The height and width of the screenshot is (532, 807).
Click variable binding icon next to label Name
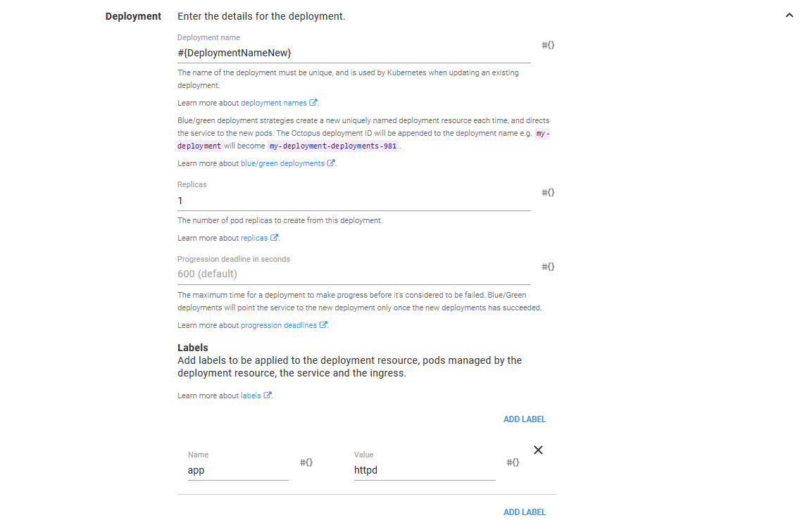pos(306,462)
